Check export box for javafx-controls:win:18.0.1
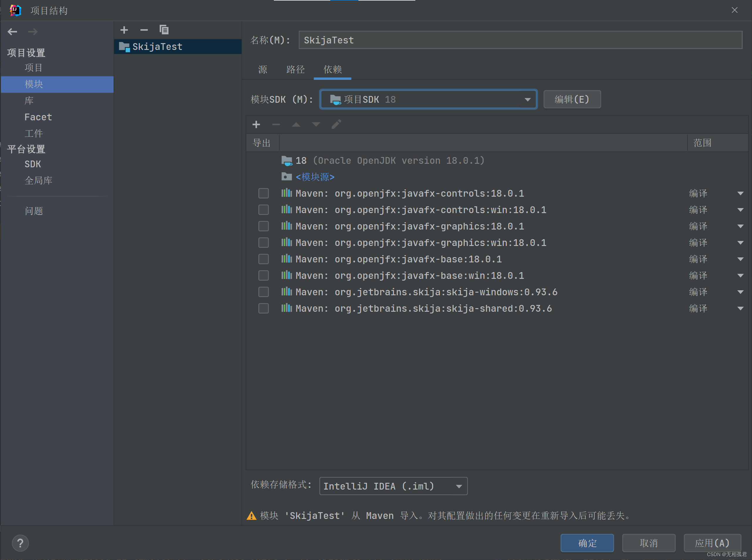752x560 pixels. (264, 210)
